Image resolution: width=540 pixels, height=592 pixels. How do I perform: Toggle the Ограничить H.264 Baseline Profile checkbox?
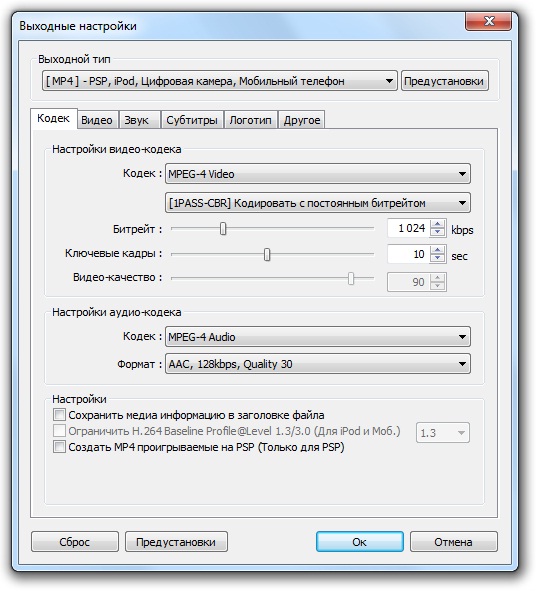pos(59,431)
